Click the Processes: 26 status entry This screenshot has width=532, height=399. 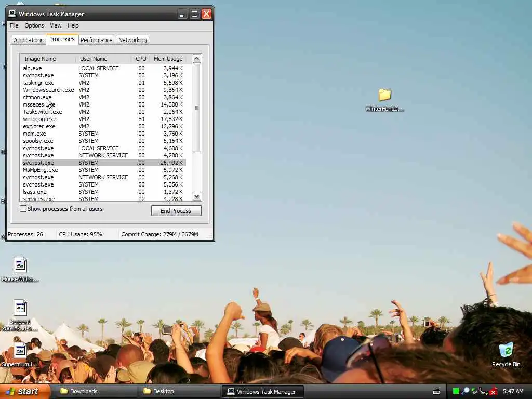[25, 234]
